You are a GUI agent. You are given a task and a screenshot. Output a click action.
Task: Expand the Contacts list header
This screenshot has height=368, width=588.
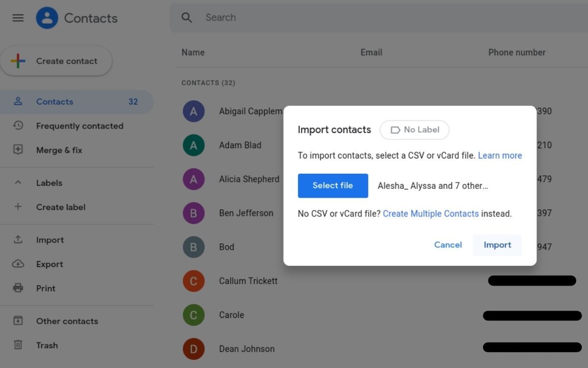point(209,82)
